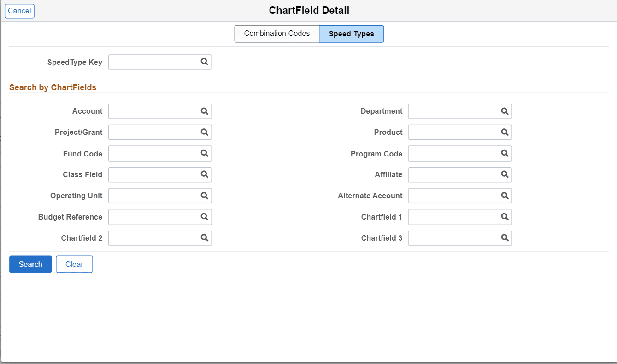Open the Affiliate lookup

505,174
